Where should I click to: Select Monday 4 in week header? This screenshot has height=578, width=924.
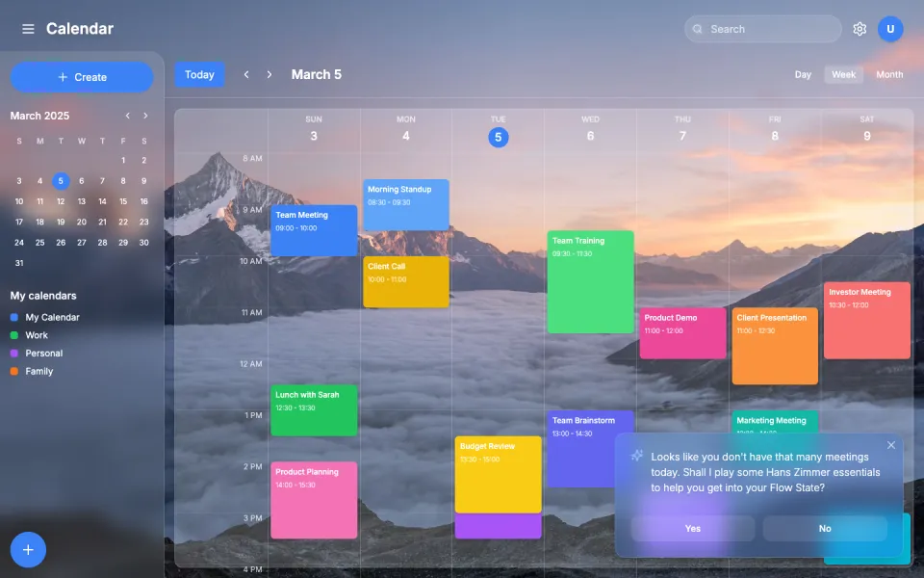click(x=406, y=136)
